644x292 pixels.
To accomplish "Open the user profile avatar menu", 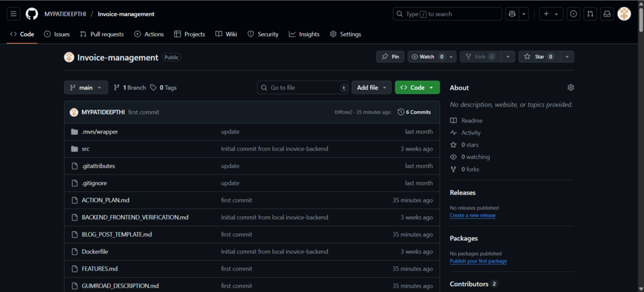I will pyautogui.click(x=624, y=14).
